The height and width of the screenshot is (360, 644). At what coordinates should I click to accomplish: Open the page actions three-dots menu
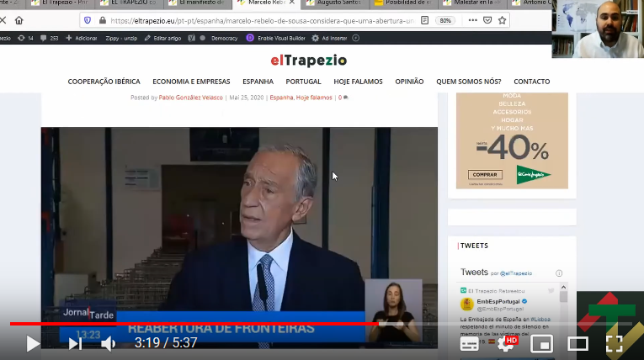pos(473,20)
